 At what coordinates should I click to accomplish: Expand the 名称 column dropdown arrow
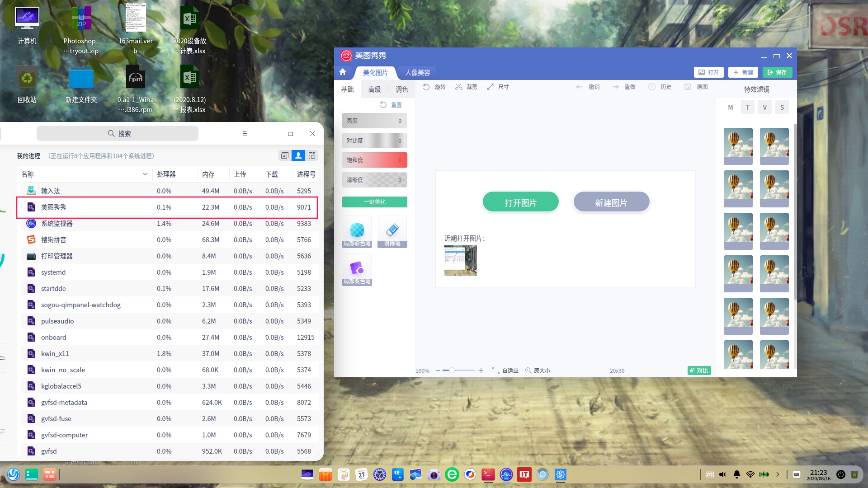145,174
